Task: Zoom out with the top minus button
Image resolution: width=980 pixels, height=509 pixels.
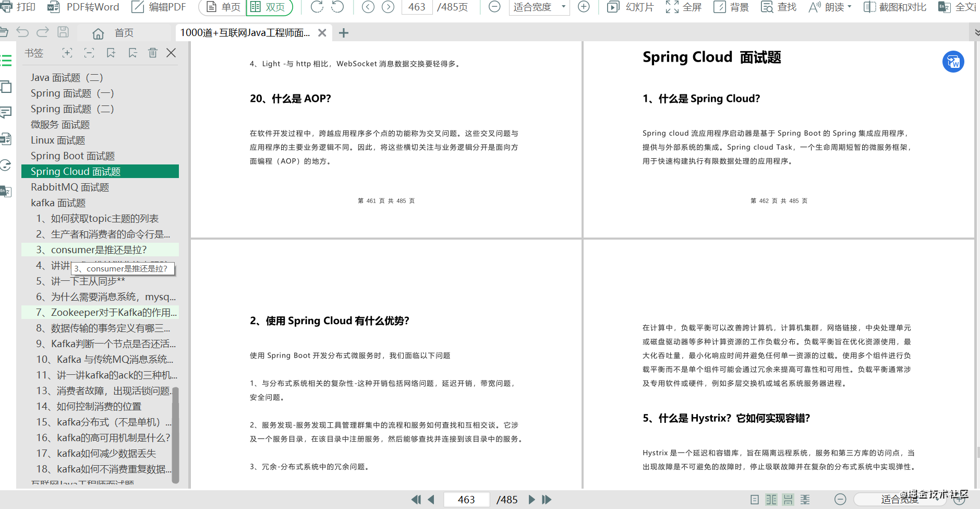Action: (x=494, y=7)
